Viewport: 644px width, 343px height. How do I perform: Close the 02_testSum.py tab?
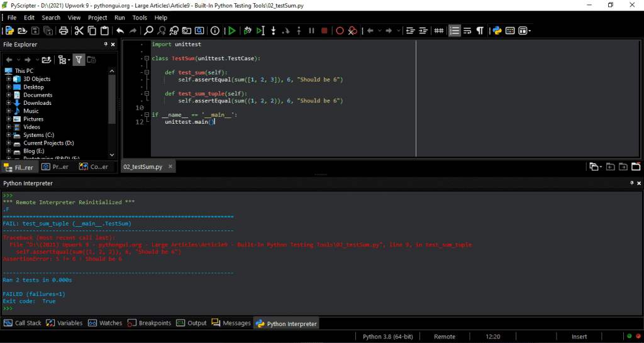170,166
